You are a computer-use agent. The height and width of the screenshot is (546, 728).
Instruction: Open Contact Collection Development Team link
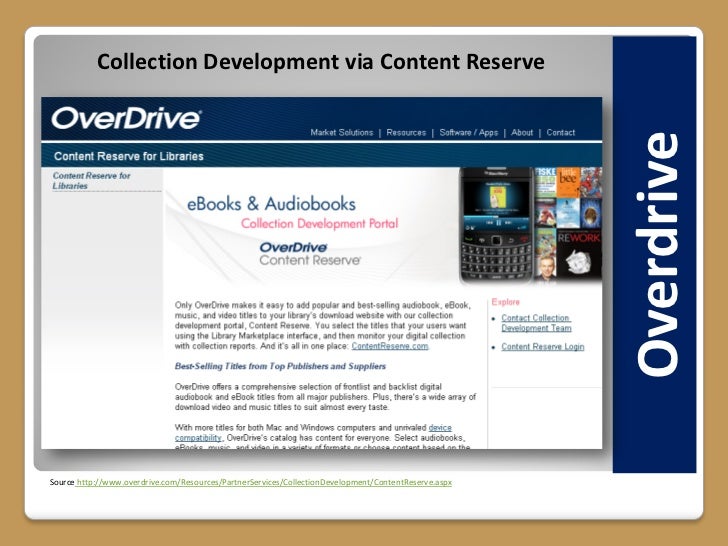(x=536, y=323)
